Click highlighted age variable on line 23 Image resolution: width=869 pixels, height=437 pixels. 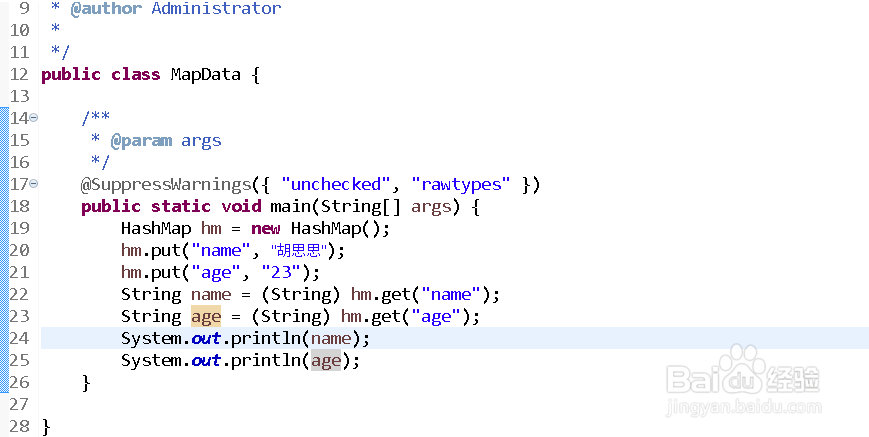[206, 317]
